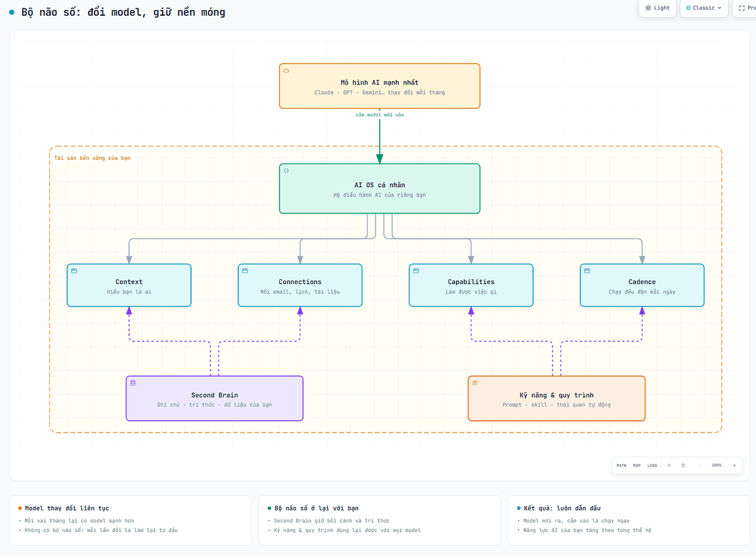
Task: Click the code icon on AI OS node
Action: (286, 171)
